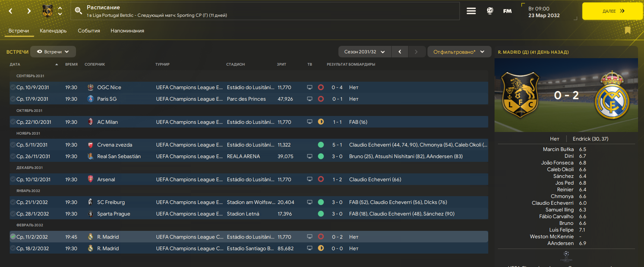Open the Estadio Santiago B... stadium link
The height and width of the screenshot is (267, 644).
tap(250, 248)
